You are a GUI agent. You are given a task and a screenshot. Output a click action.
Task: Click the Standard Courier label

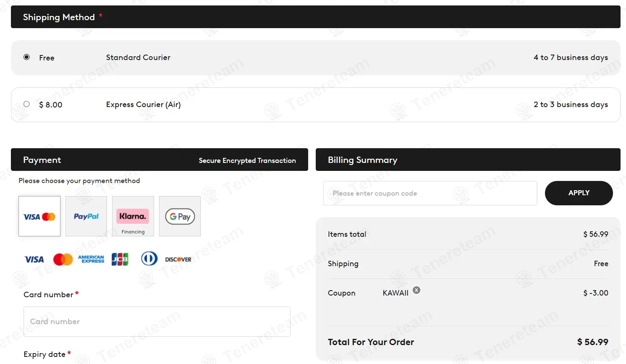point(138,58)
